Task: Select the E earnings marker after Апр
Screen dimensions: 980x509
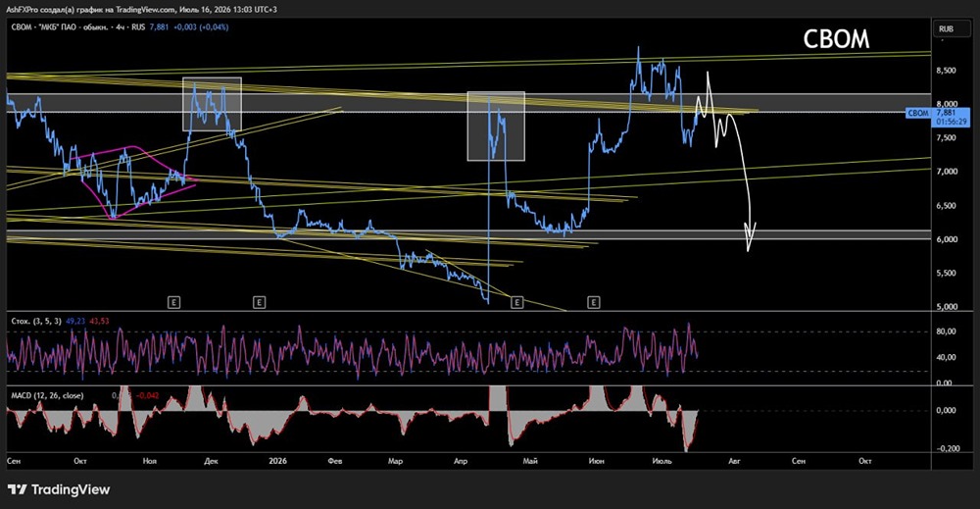Action: pyautogui.click(x=516, y=303)
